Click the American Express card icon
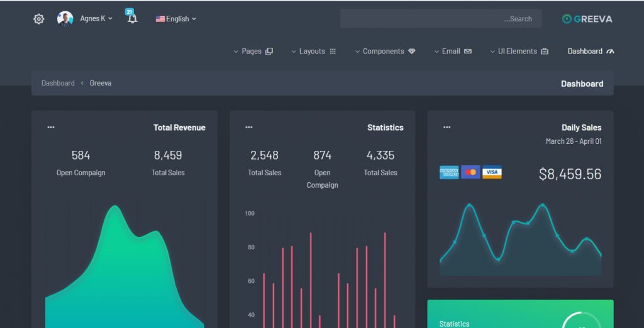 tap(449, 172)
